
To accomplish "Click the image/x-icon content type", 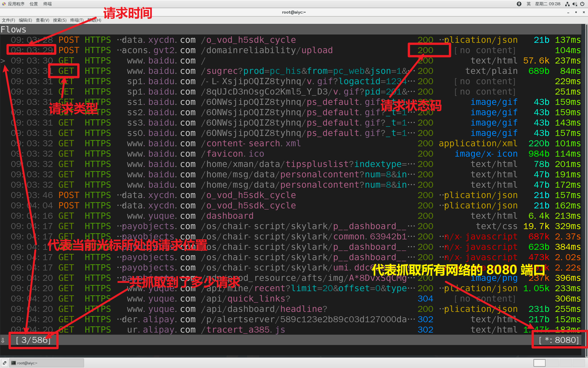I will pos(486,154).
